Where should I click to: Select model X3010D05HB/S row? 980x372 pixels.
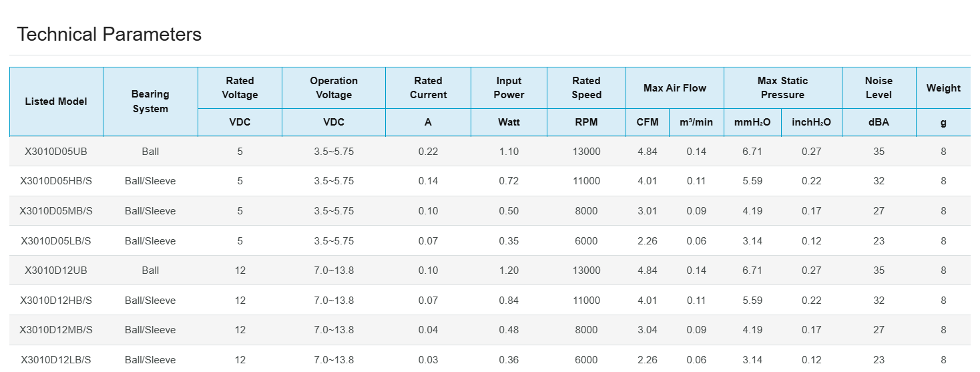click(x=56, y=181)
